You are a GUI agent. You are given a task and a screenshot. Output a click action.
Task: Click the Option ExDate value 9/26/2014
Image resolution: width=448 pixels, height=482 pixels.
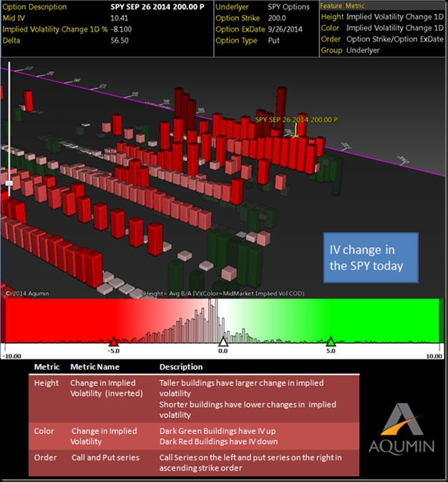285,29
